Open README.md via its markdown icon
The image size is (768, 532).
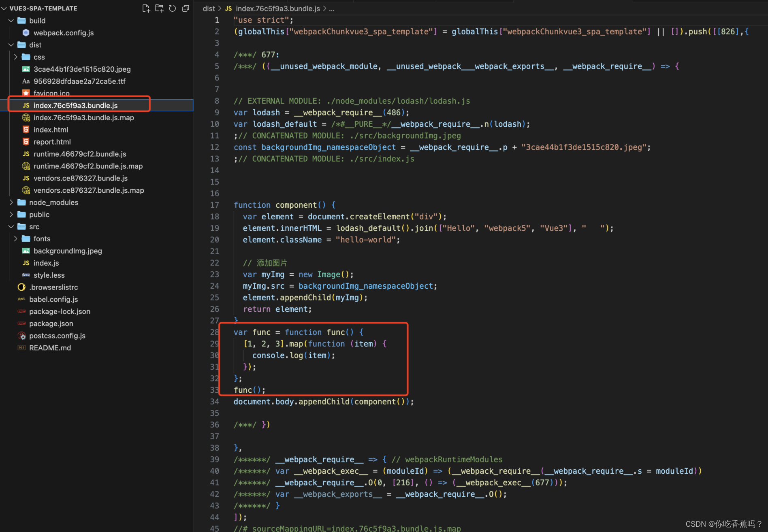tap(21, 348)
